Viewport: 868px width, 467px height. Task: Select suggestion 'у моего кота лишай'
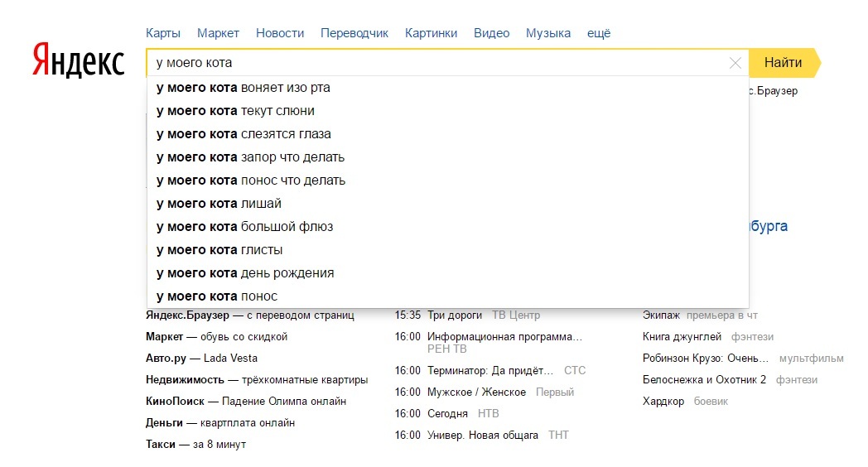click(x=219, y=204)
